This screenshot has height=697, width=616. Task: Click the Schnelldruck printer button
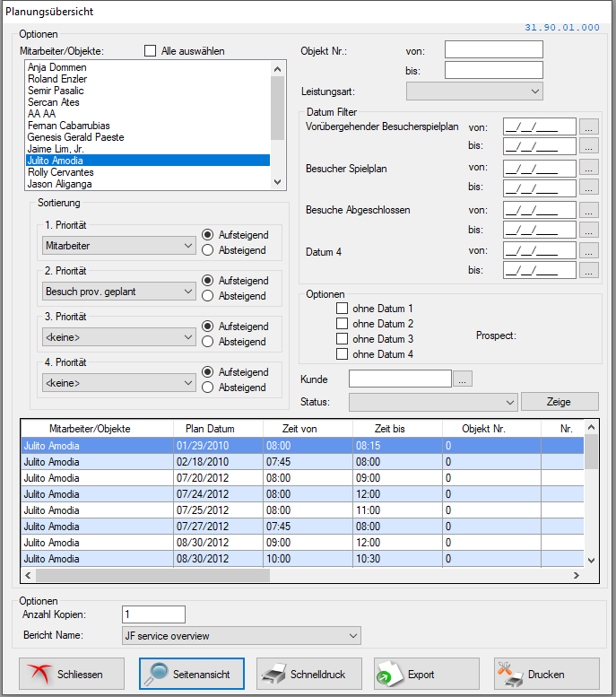click(308, 674)
